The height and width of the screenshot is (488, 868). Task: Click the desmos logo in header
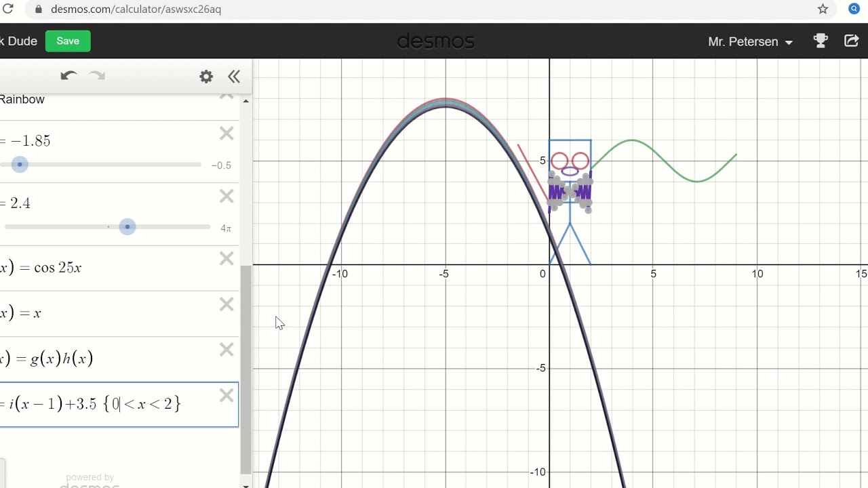pyautogui.click(x=435, y=41)
